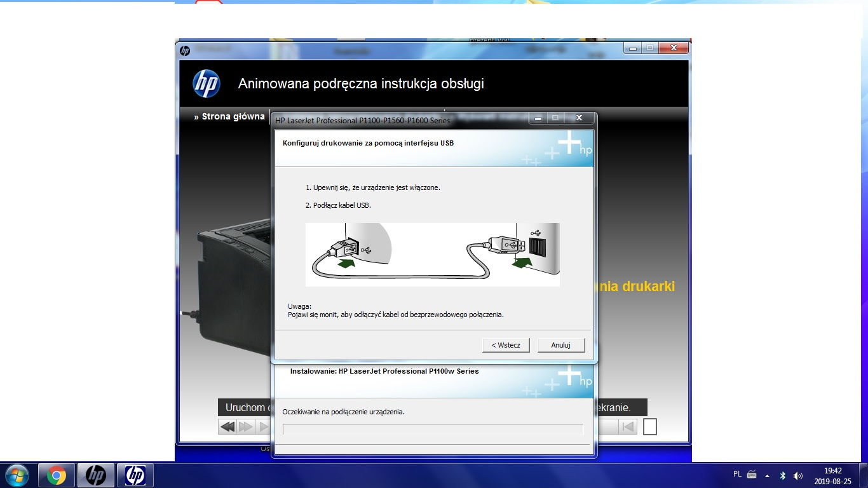Show hidden system tray icons
Image resolution: width=868 pixels, height=488 pixels.
coord(768,475)
